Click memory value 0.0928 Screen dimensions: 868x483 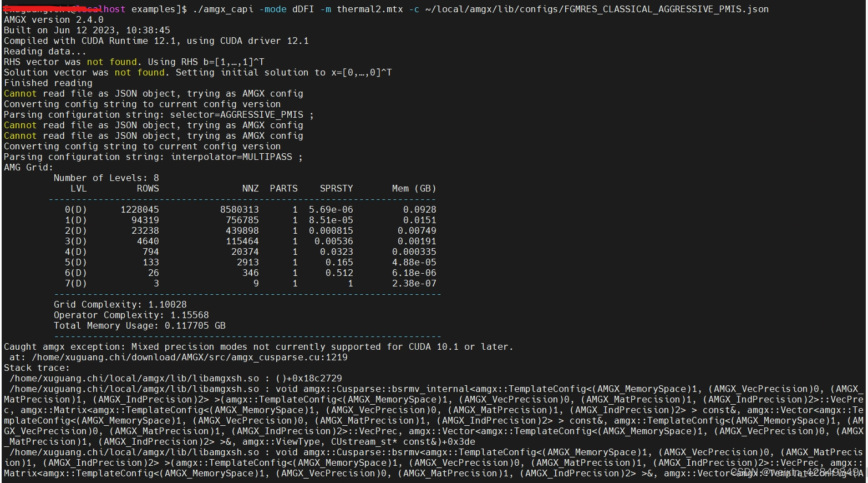420,210
